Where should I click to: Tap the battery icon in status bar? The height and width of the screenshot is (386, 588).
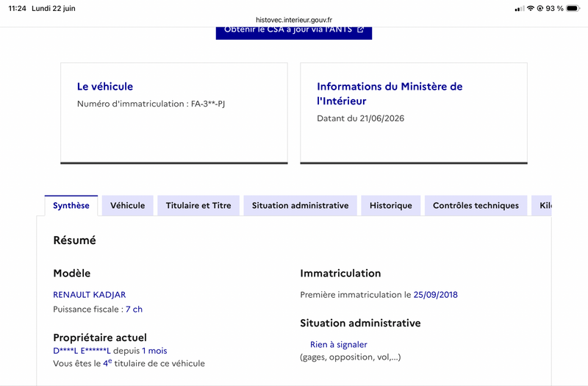tap(573, 8)
